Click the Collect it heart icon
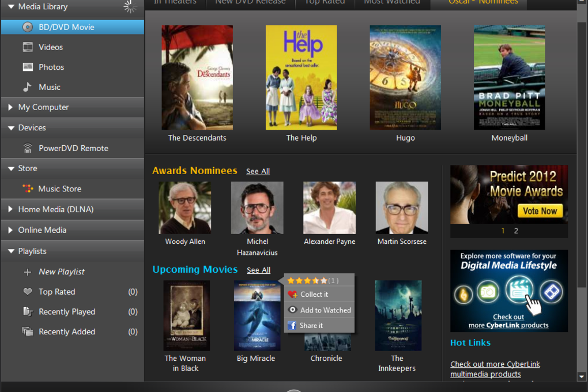The width and height of the screenshot is (588, 392). [292, 295]
